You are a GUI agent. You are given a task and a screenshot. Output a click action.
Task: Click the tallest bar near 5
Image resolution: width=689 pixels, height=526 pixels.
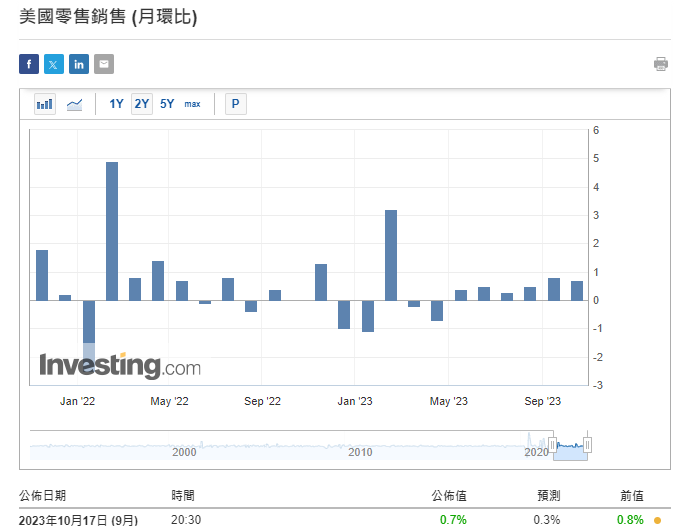[x=112, y=231]
